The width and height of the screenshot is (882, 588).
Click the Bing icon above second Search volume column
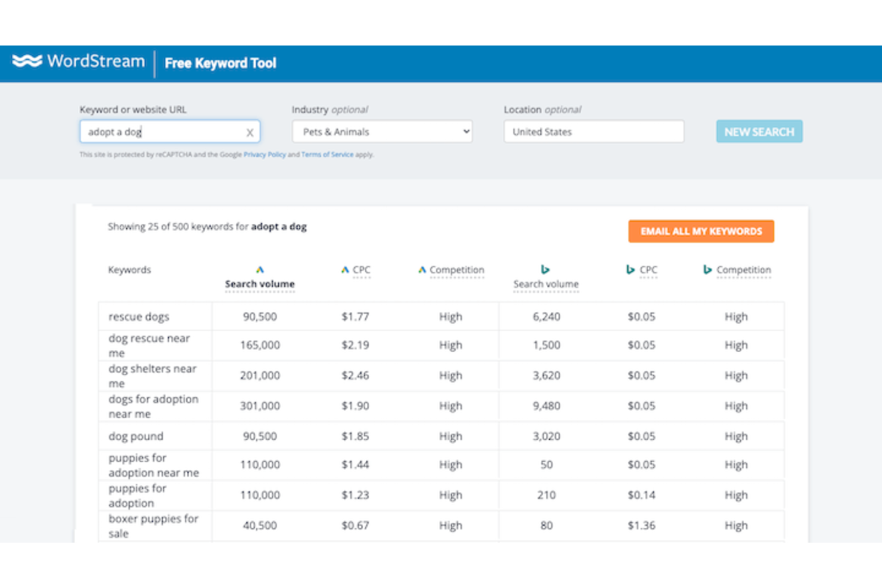click(x=545, y=269)
